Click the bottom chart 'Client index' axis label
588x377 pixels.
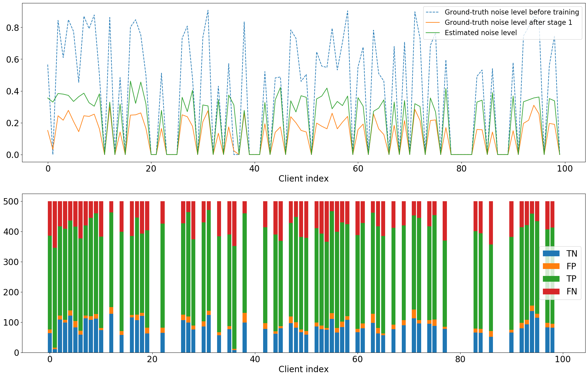click(303, 369)
